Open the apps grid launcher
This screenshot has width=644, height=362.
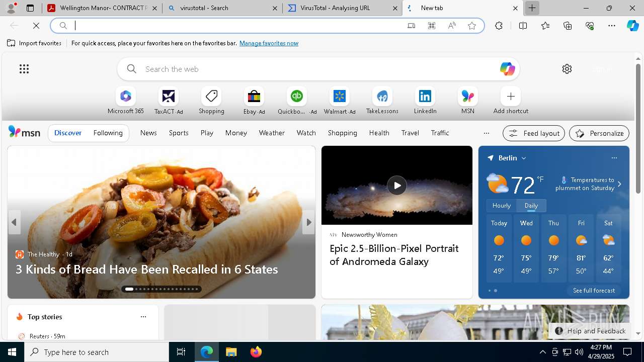(x=24, y=69)
